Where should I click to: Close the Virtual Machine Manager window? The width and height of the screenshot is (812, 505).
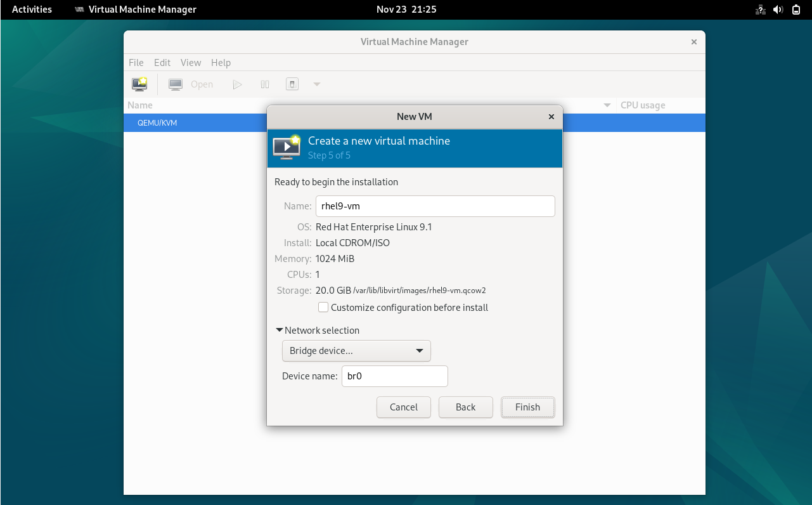(694, 42)
